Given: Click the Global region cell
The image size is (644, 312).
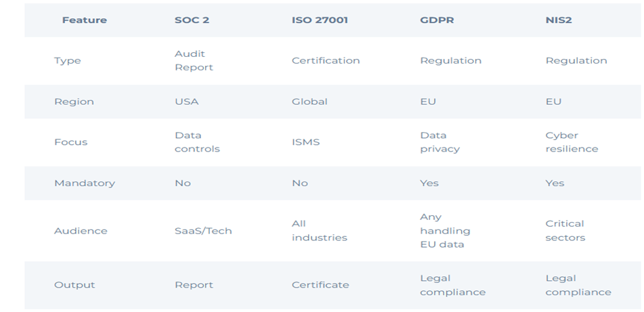Looking at the screenshot, I should (309, 102).
